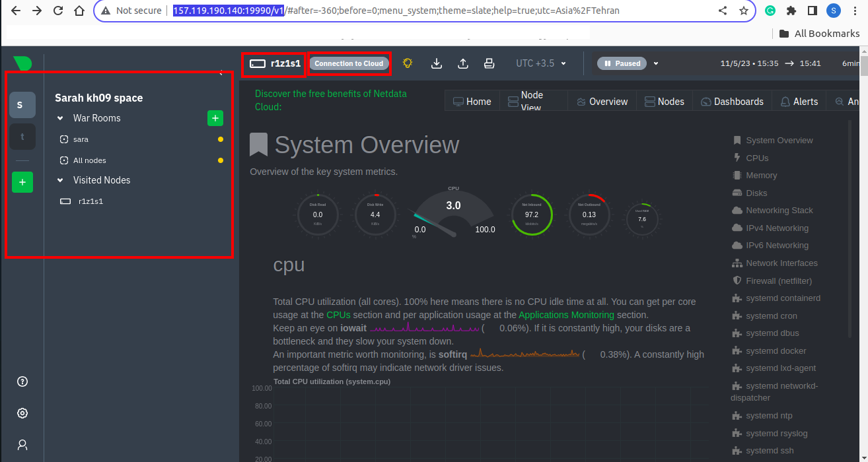Open the Dashboards tab
868x462 pixels.
point(732,102)
